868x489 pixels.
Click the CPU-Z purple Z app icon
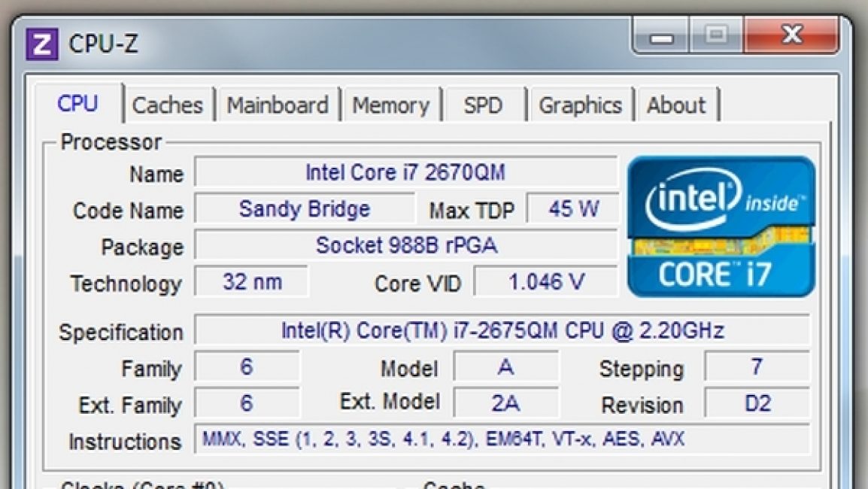coord(42,44)
